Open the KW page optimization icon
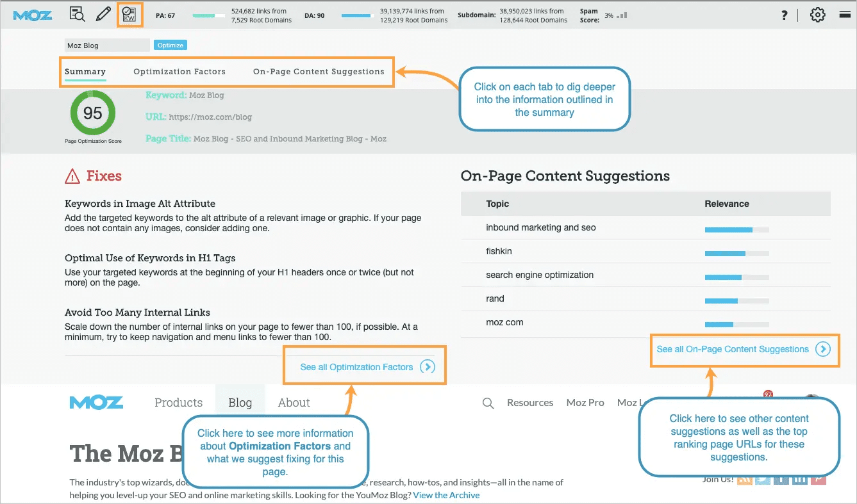The width and height of the screenshot is (857, 504). pos(130,15)
